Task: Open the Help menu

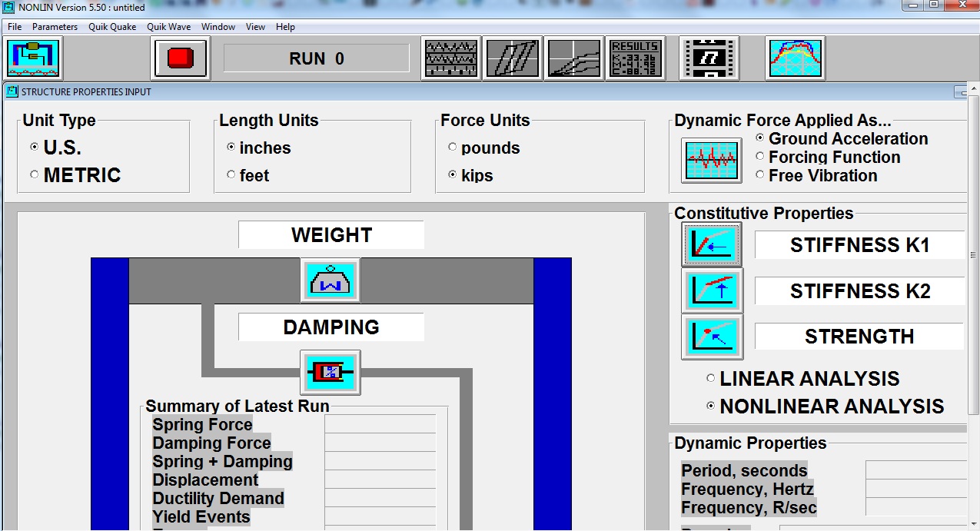Action: [x=285, y=27]
